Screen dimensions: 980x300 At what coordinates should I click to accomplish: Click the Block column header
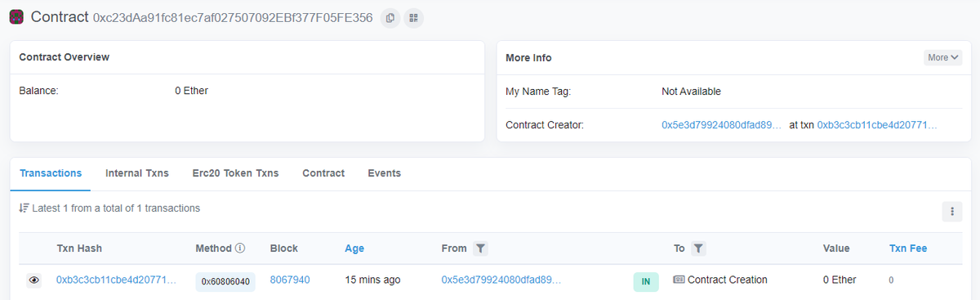pos(284,248)
